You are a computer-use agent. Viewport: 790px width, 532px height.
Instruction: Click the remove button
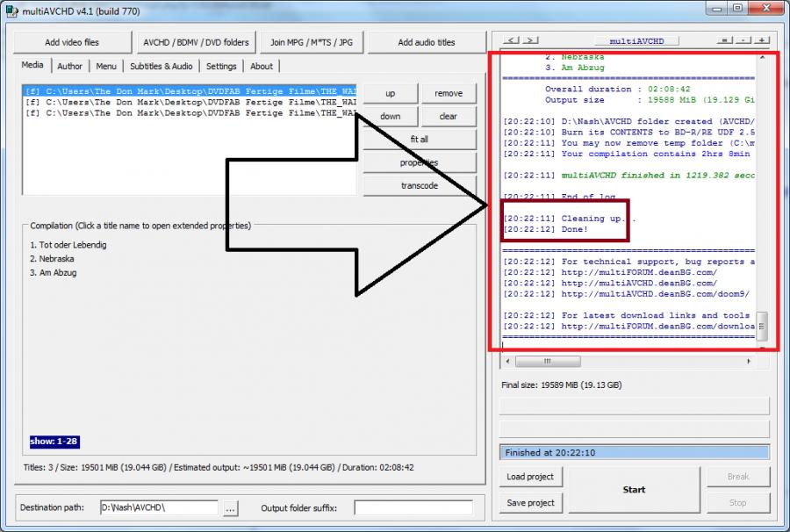point(449,93)
